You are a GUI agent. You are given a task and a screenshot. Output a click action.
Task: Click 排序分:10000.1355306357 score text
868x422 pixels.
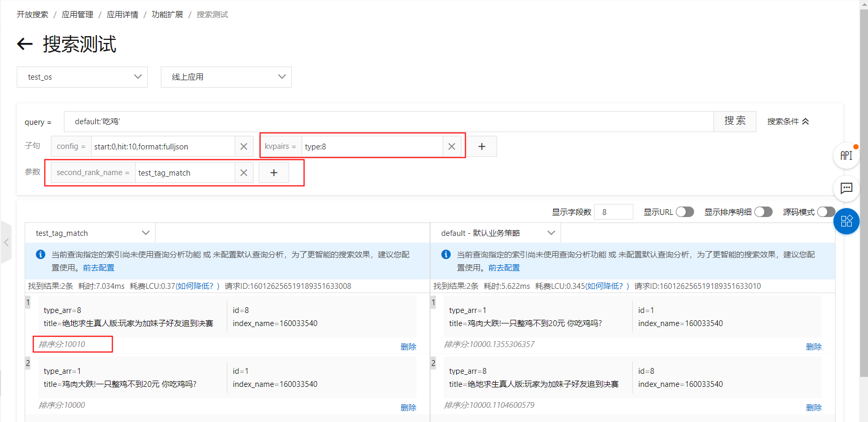(489, 344)
